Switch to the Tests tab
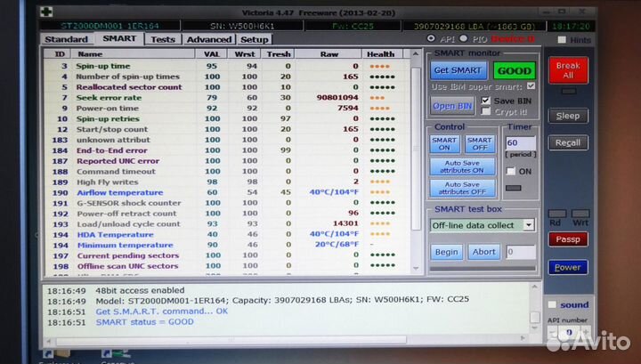 click(x=162, y=39)
